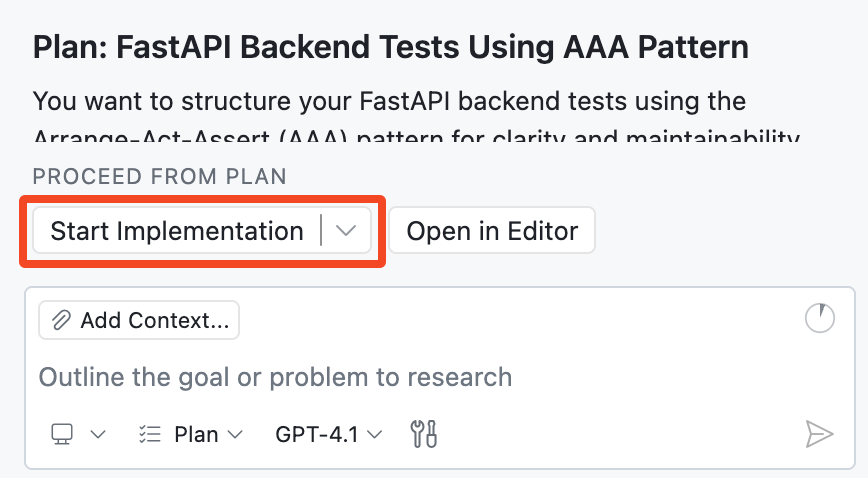Click the monitor session target icon
The image size is (868, 478).
(62, 434)
